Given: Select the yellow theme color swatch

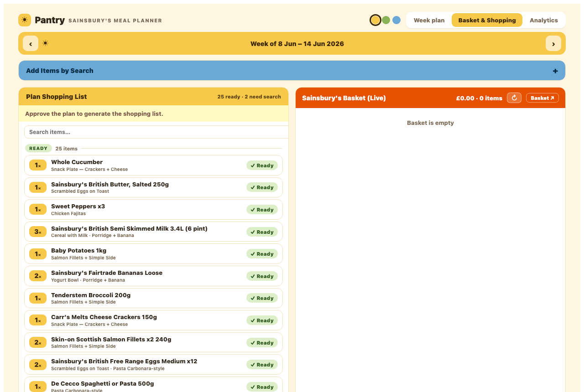Looking at the screenshot, I should coord(375,20).
